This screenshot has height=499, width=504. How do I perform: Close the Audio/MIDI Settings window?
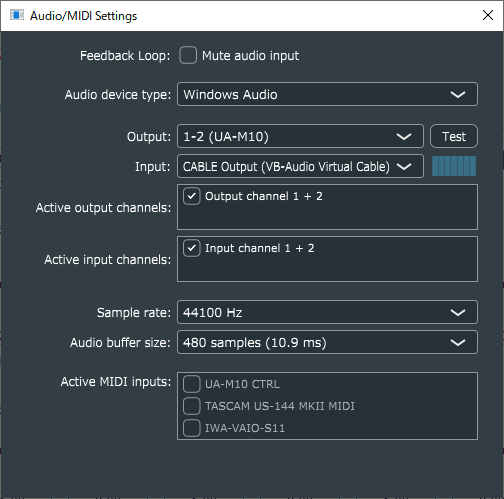[x=488, y=15]
